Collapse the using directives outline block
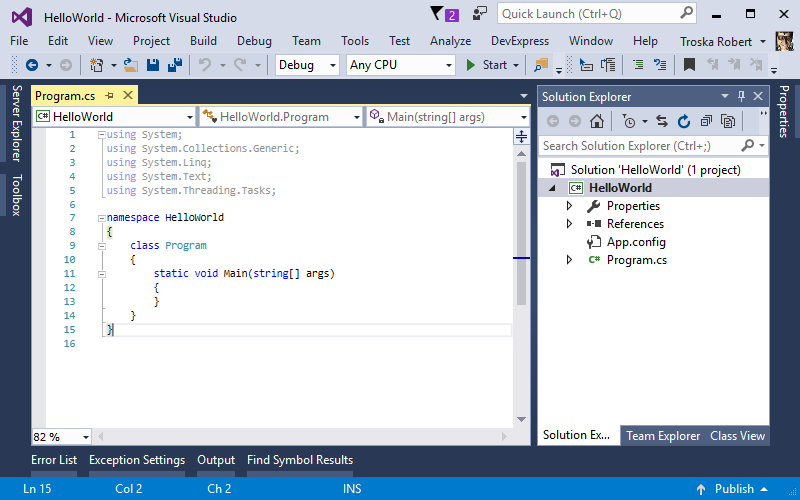The image size is (800, 500). tap(102, 135)
